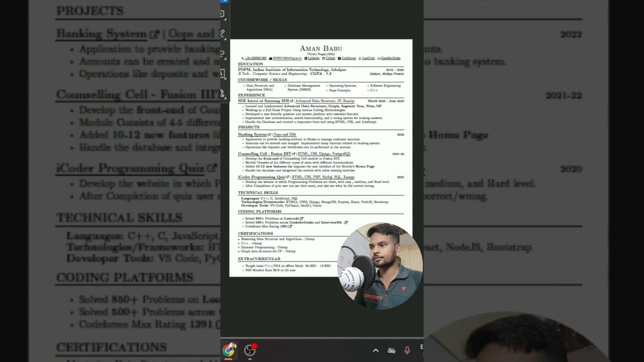Click the email address in the resume header
This screenshot has height=362, width=644.
pyautogui.click(x=287, y=58)
